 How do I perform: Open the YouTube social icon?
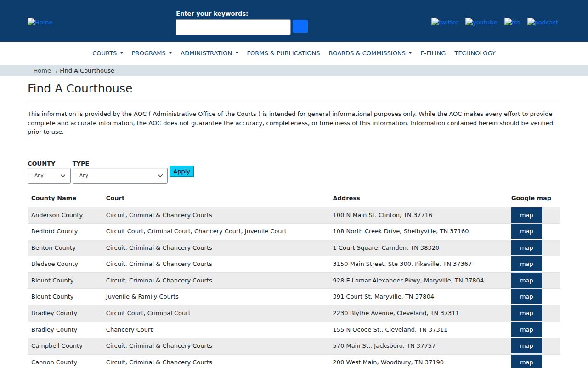(481, 22)
